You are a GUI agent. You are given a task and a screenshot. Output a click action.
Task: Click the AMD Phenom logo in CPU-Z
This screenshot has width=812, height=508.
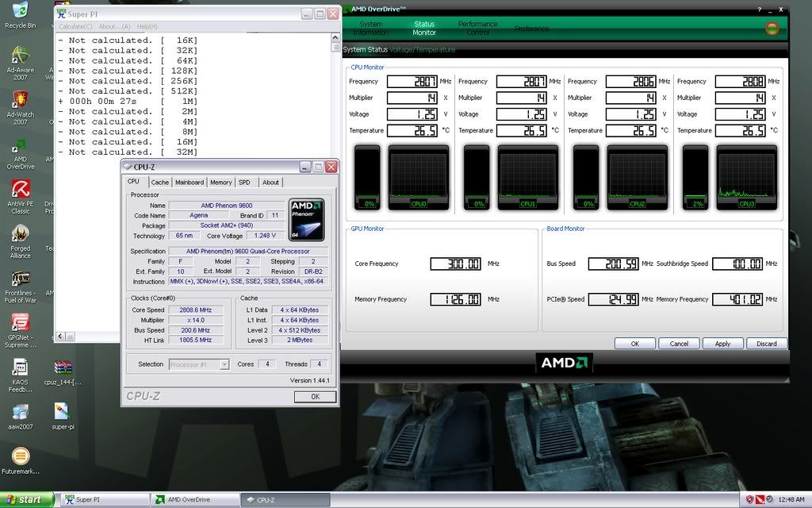click(307, 220)
